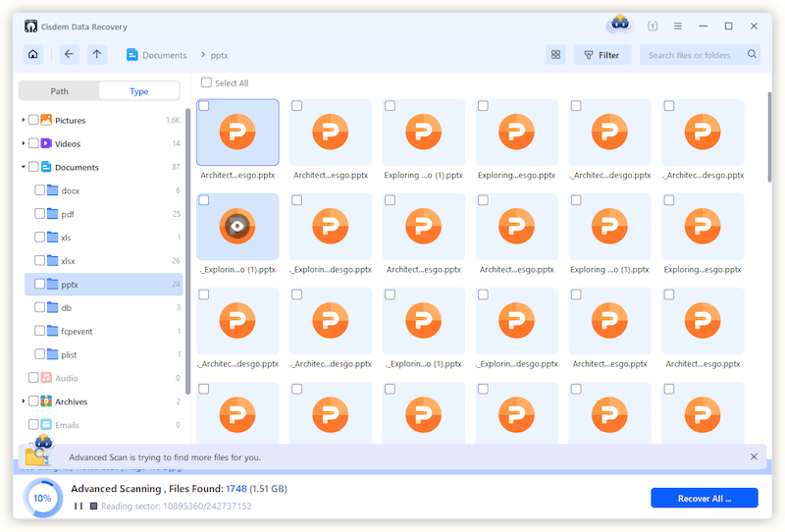This screenshot has width=785, height=532.
Task: Select the db row in the tree
Action: click(104, 307)
